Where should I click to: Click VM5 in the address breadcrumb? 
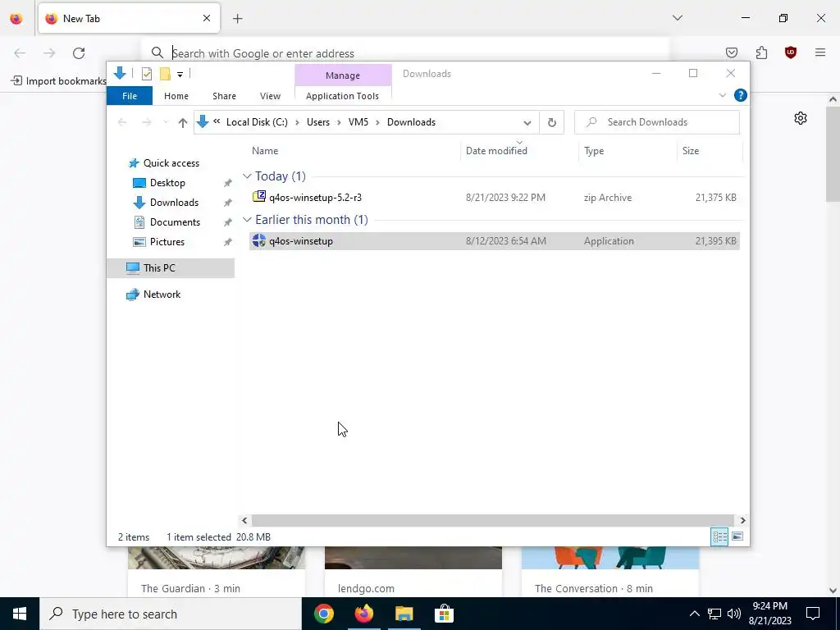pyautogui.click(x=358, y=122)
